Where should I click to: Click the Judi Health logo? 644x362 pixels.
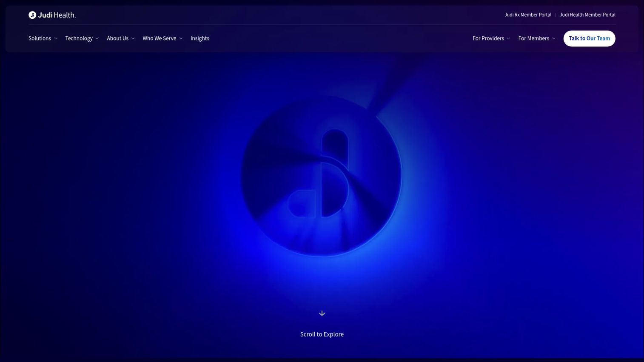pyautogui.click(x=52, y=15)
